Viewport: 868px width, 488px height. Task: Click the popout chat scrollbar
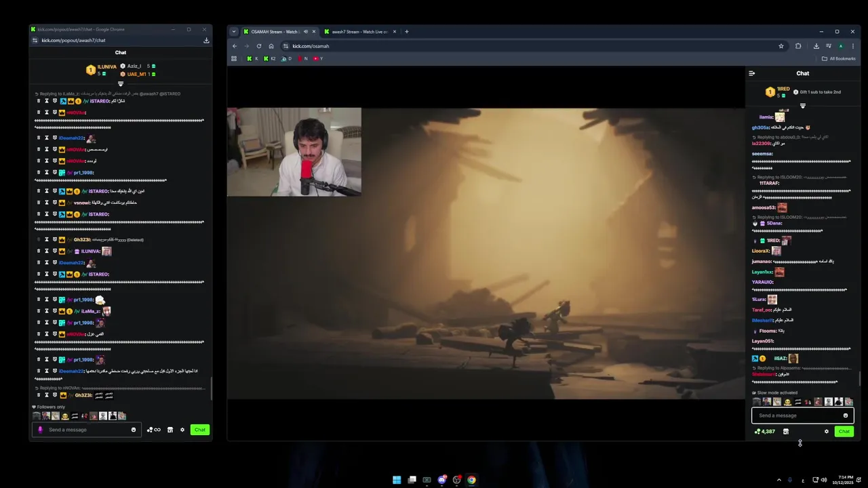tap(211, 388)
